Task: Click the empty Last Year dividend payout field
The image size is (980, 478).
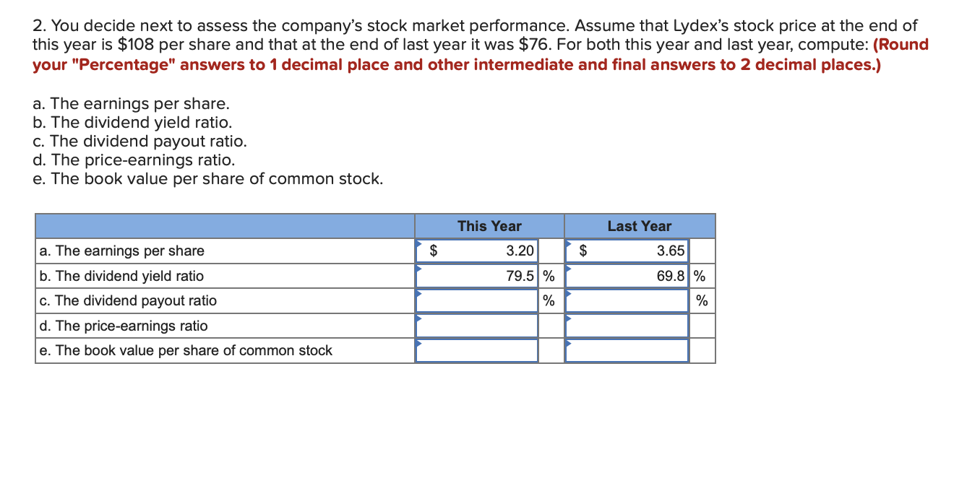Action: pos(627,300)
